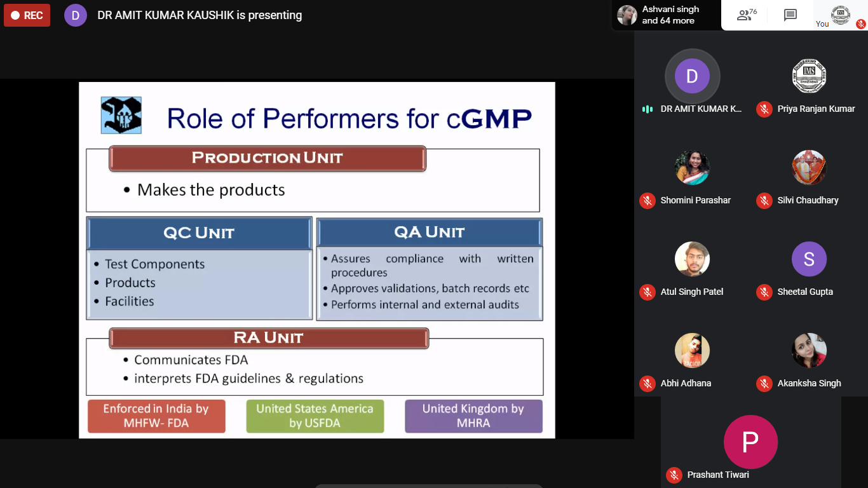Select Prashant Tiwari's pink P avatar

click(750, 442)
